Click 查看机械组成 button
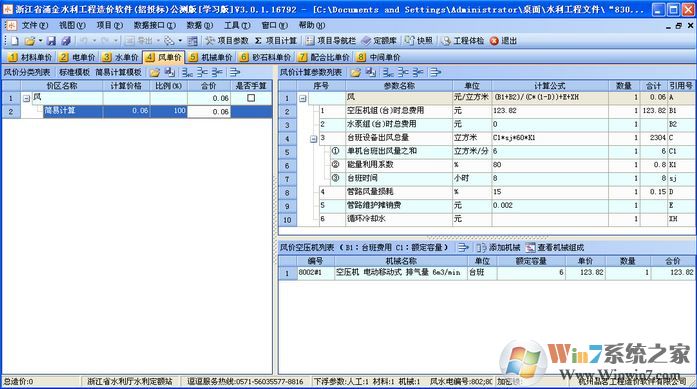 (x=555, y=248)
